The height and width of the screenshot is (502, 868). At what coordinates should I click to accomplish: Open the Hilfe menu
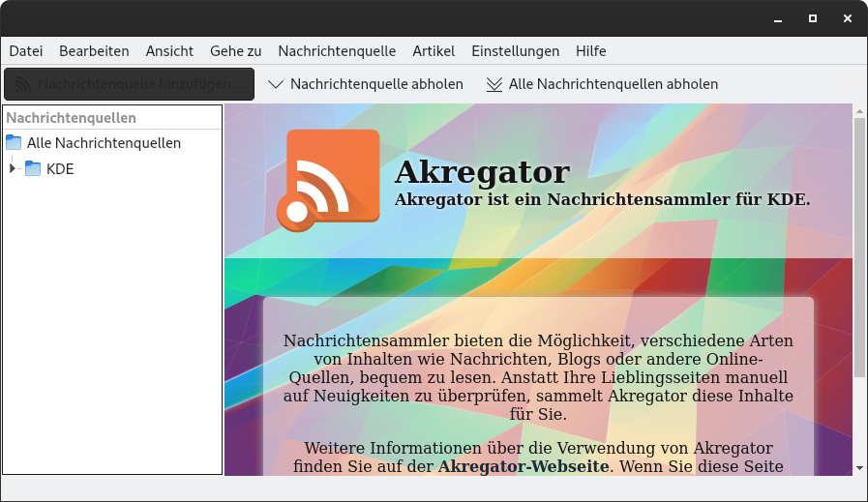[590, 51]
